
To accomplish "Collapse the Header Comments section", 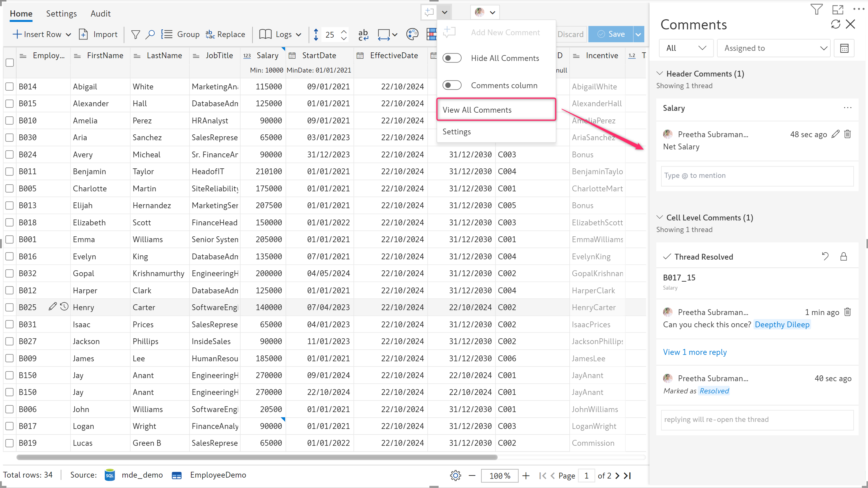I will (x=660, y=73).
